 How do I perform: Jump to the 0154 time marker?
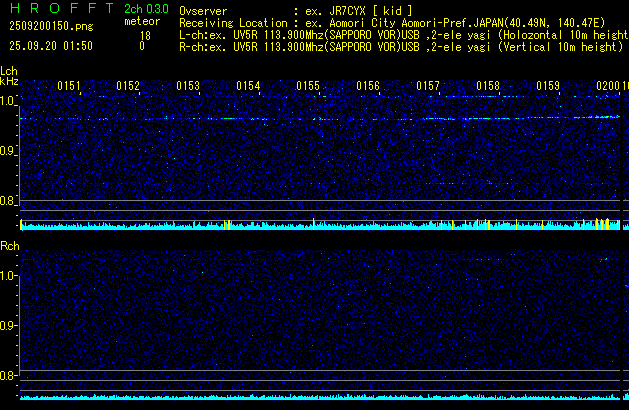tap(248, 86)
